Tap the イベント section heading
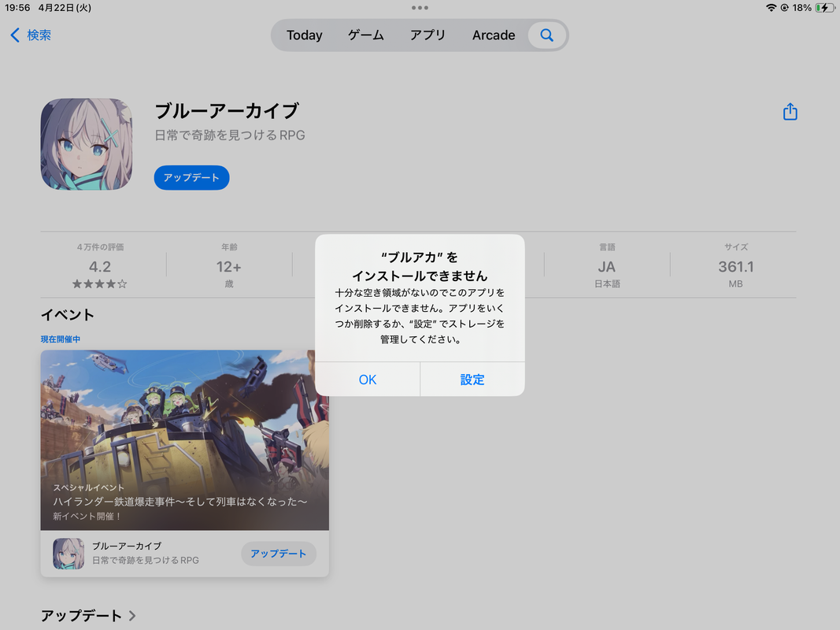 pyautogui.click(x=68, y=314)
